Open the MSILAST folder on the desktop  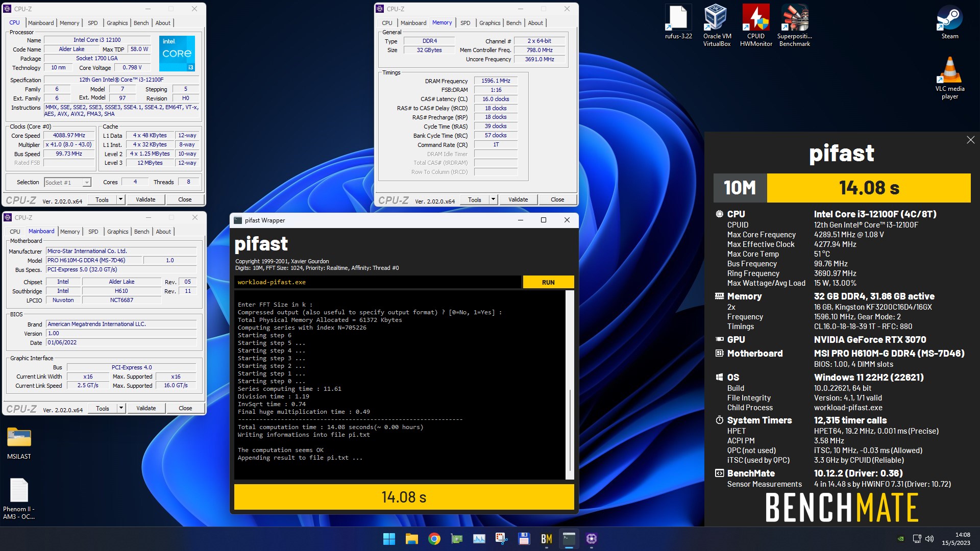19,443
